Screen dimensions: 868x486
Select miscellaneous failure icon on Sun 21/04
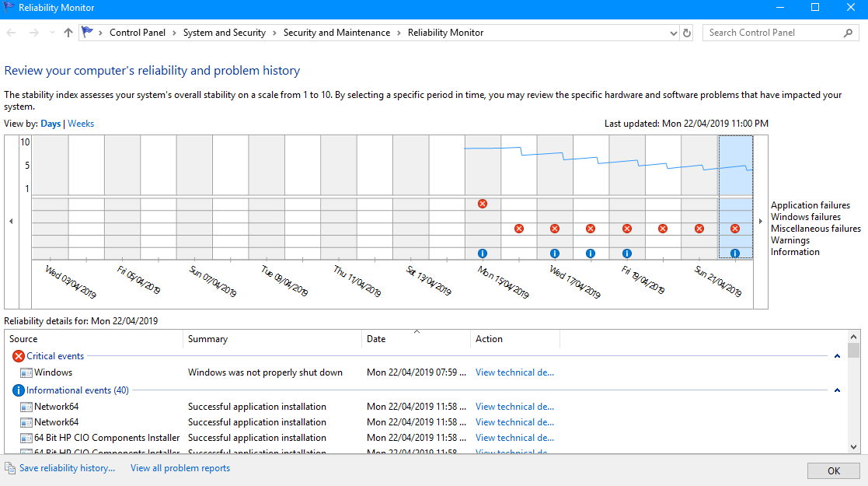[699, 229]
